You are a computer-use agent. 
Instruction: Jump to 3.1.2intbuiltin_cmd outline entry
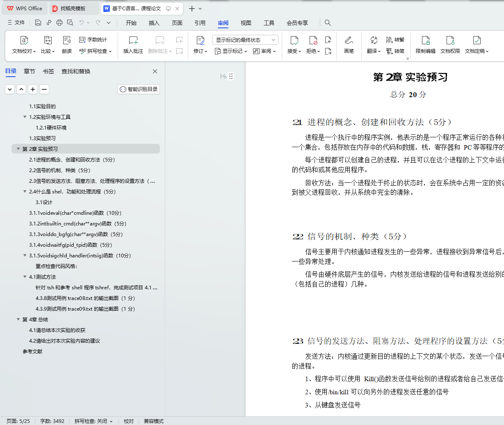pyautogui.click(x=78, y=223)
